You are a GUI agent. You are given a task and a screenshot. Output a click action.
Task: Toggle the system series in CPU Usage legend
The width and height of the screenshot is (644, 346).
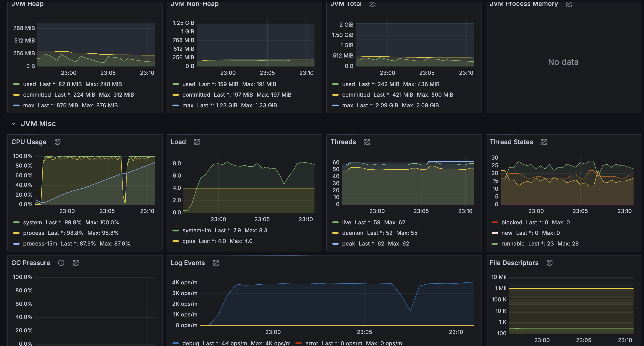click(x=33, y=222)
